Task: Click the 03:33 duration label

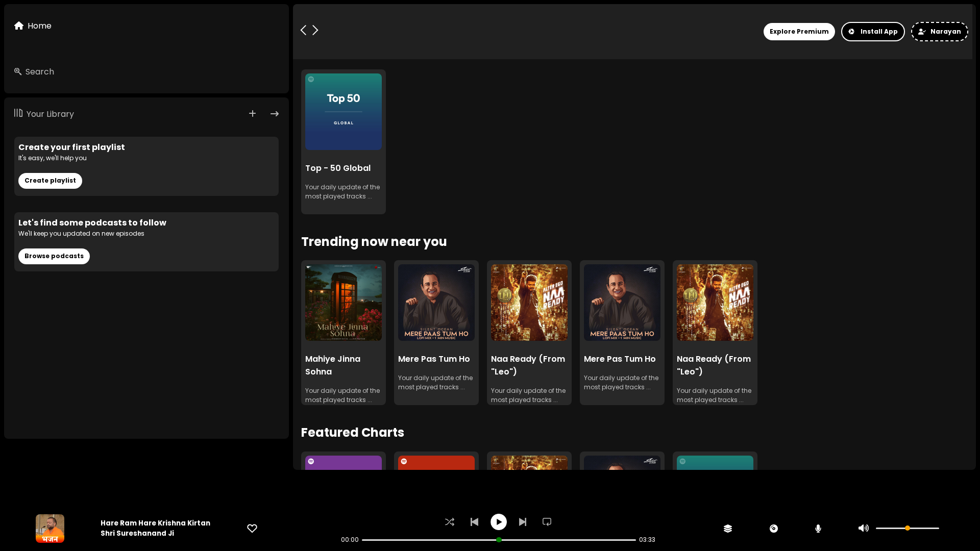Action: coord(647,540)
